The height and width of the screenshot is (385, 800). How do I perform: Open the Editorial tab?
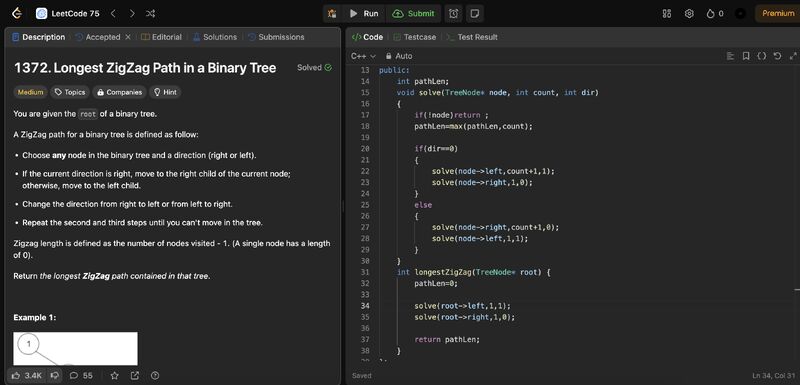(161, 37)
